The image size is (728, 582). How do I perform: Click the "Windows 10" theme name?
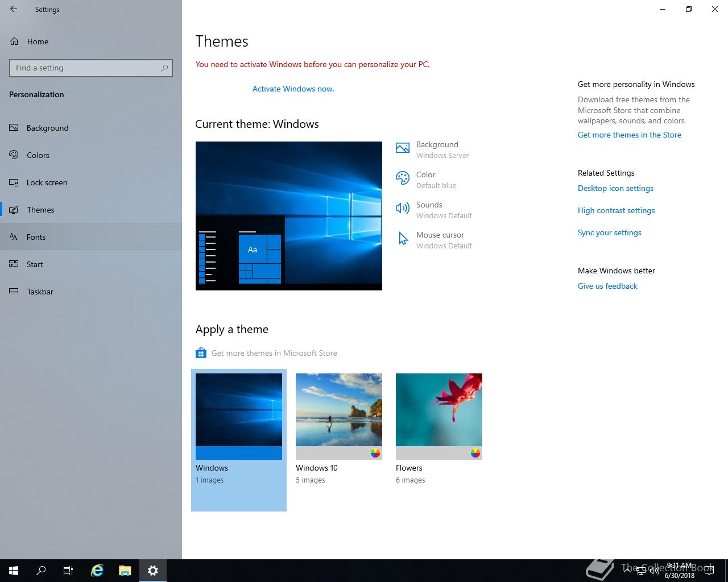pyautogui.click(x=317, y=468)
